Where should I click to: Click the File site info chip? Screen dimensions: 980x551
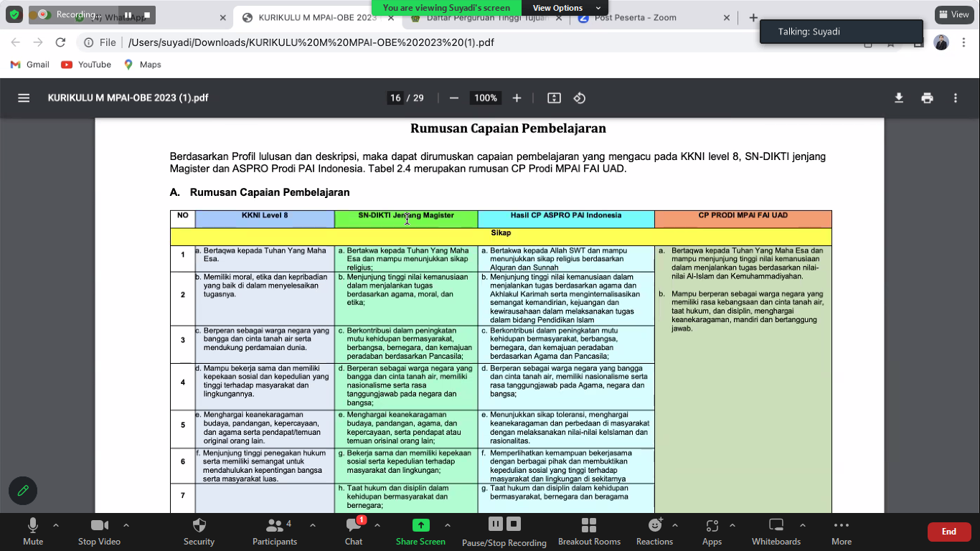pos(100,42)
